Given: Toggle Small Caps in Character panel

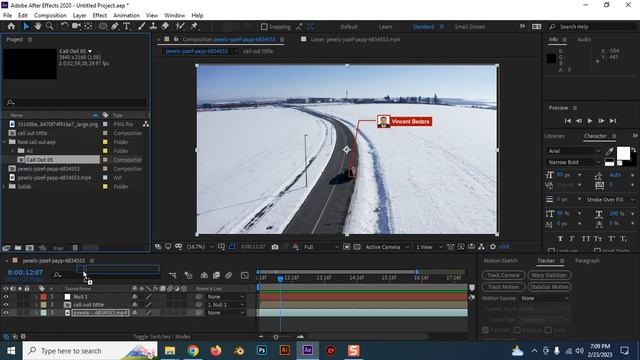Looking at the screenshot, I should pos(598,239).
